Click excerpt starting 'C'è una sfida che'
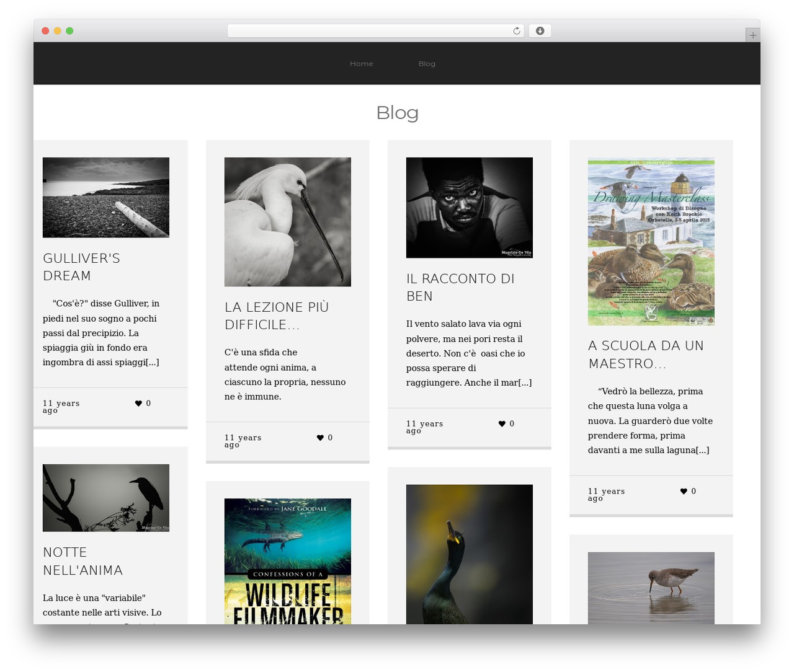Screen dimensions: 794x672 [x=285, y=374]
